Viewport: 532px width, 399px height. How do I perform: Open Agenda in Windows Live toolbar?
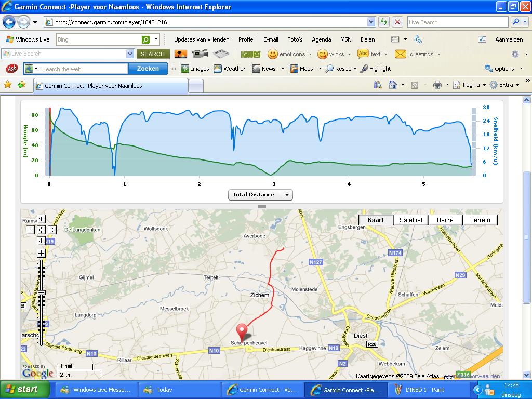tap(321, 39)
